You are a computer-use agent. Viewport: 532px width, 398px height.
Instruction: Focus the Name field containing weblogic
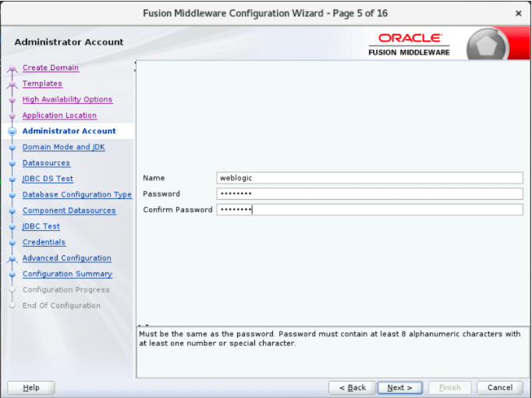(x=370, y=178)
